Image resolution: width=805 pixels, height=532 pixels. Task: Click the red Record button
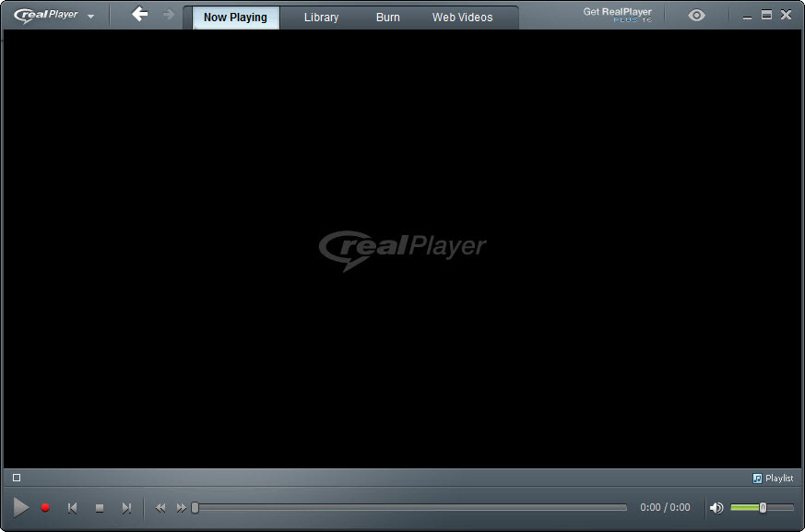tap(45, 508)
